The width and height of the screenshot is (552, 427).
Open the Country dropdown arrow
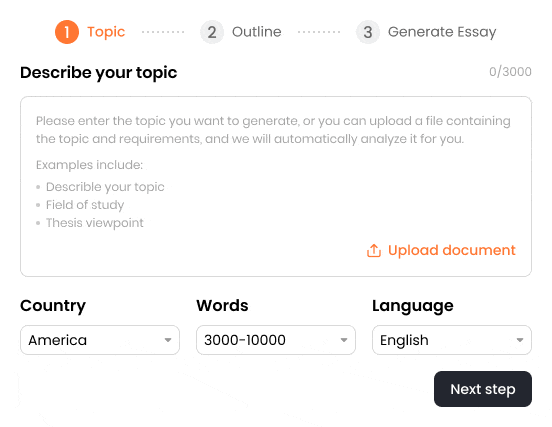click(x=168, y=340)
